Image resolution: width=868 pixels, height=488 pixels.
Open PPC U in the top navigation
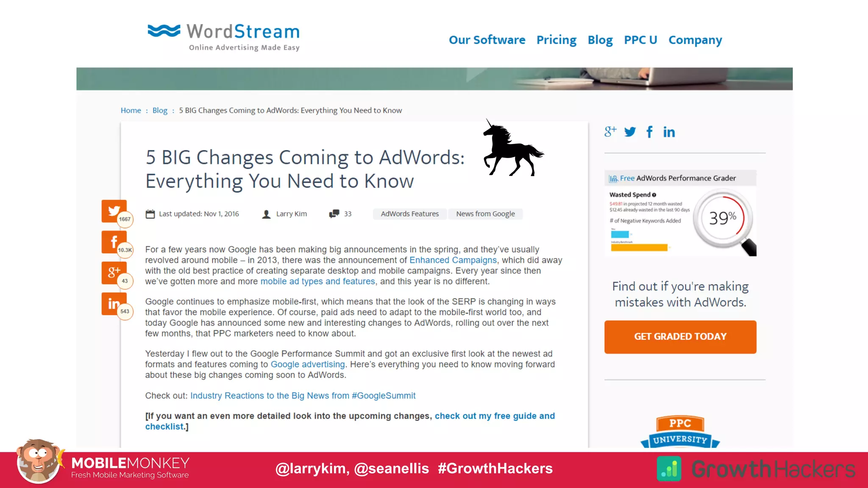[x=640, y=40]
